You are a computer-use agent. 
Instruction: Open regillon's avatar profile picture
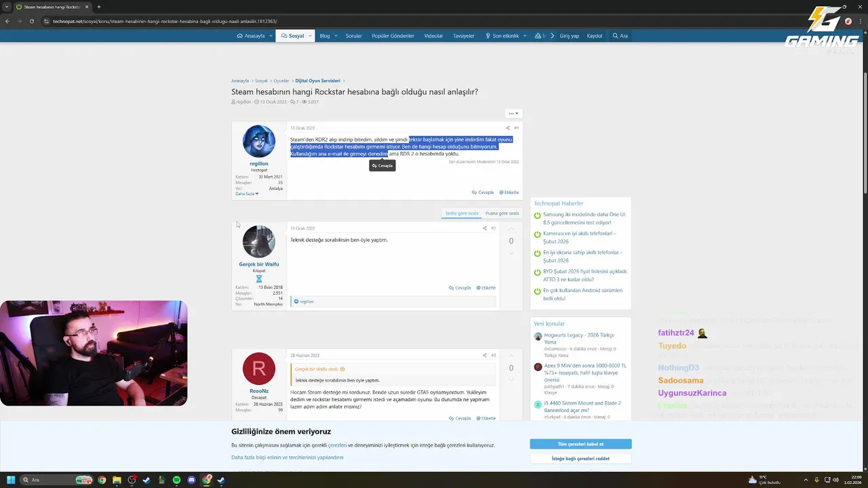(259, 142)
